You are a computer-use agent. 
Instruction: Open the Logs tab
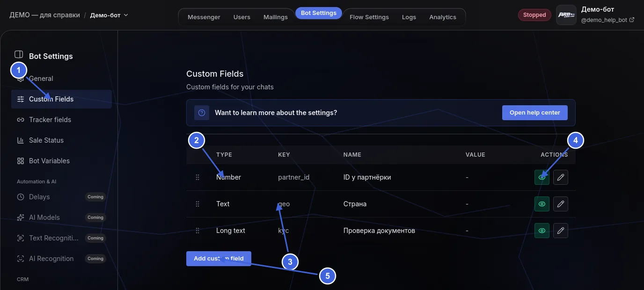click(409, 17)
